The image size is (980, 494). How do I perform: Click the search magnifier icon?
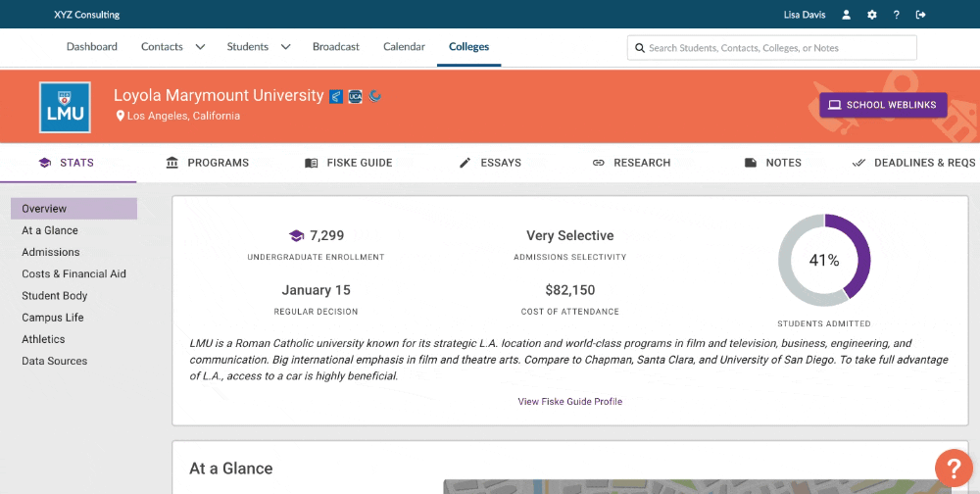click(x=640, y=47)
